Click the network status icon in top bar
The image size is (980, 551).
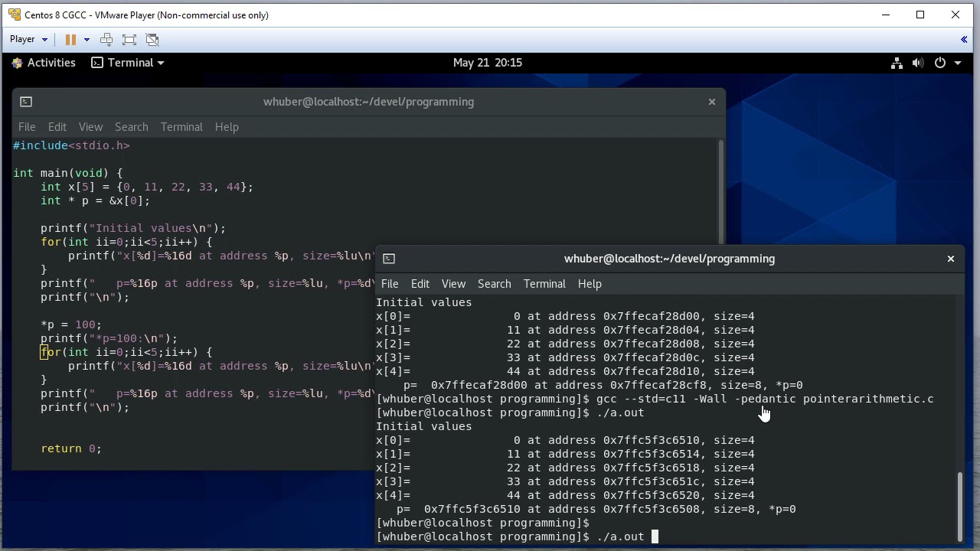click(897, 63)
